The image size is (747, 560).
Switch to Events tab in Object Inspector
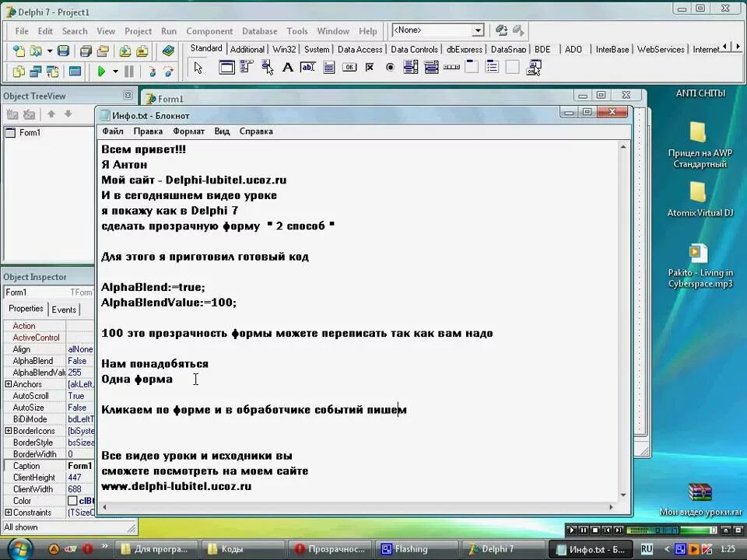64,310
